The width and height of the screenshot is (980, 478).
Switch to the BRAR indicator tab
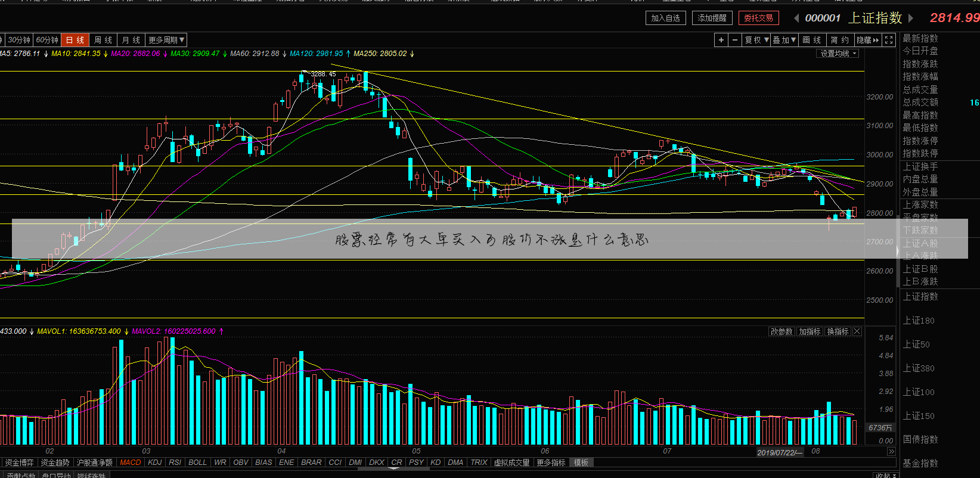pos(311,463)
